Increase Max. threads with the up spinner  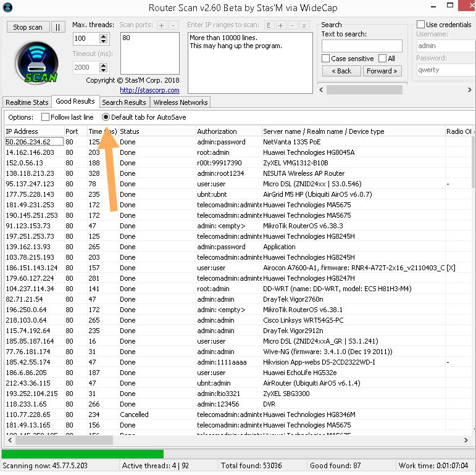pos(104,36)
